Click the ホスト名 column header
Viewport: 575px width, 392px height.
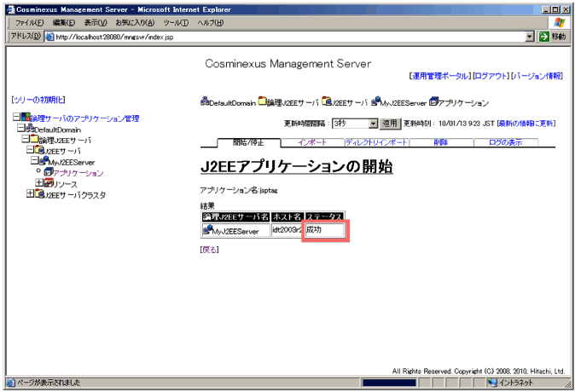[x=287, y=216]
